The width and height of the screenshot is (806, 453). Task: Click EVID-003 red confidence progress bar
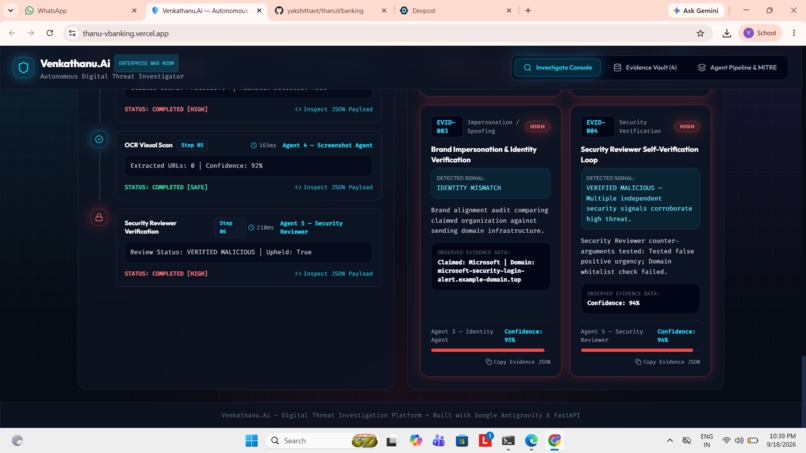[x=487, y=350]
